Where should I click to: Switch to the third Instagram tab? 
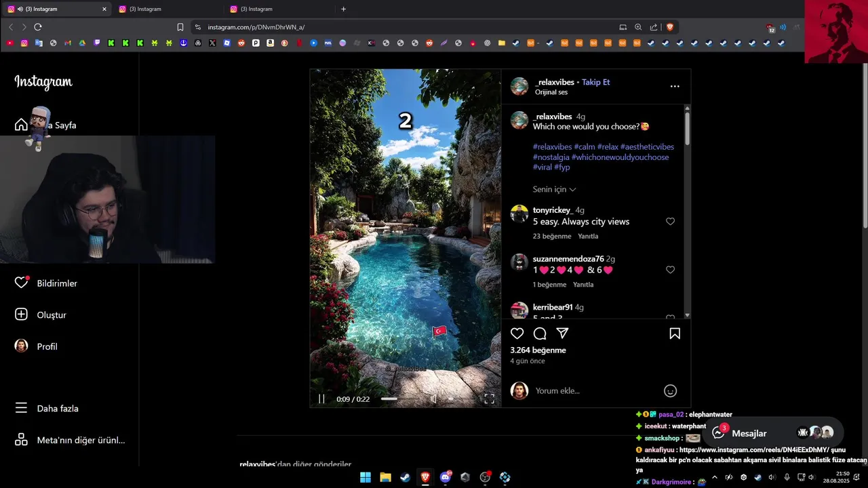coord(279,9)
